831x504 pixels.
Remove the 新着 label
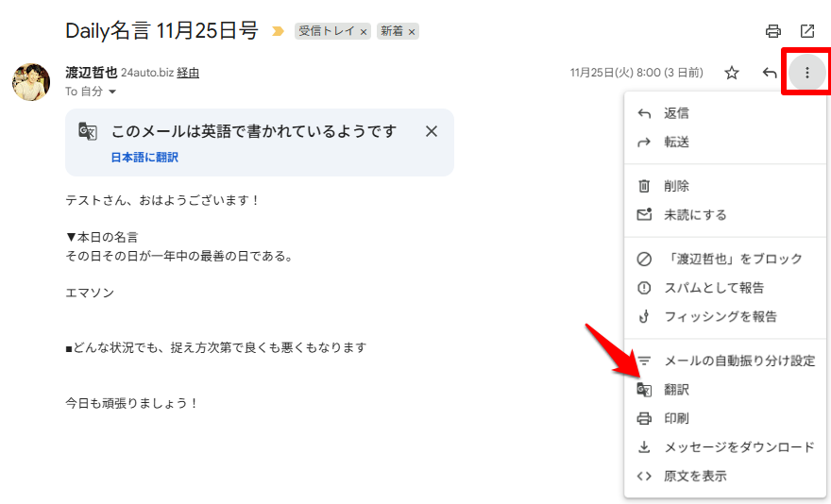411,32
